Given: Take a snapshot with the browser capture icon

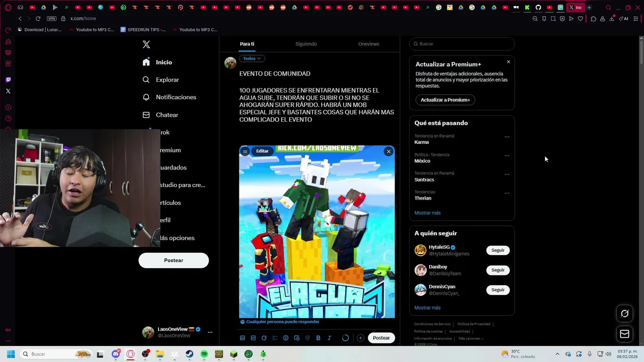Looking at the screenshot, I should click(553, 19).
